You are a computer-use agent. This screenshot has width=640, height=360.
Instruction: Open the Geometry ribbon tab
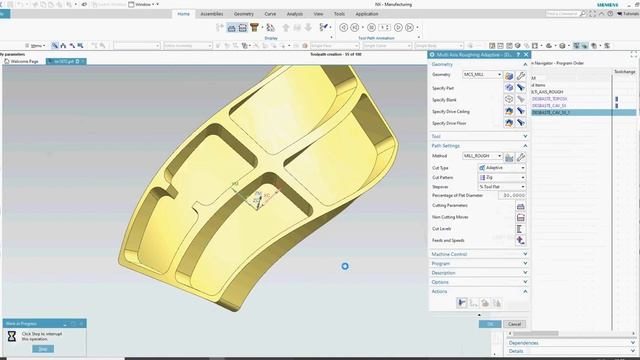pyautogui.click(x=244, y=14)
